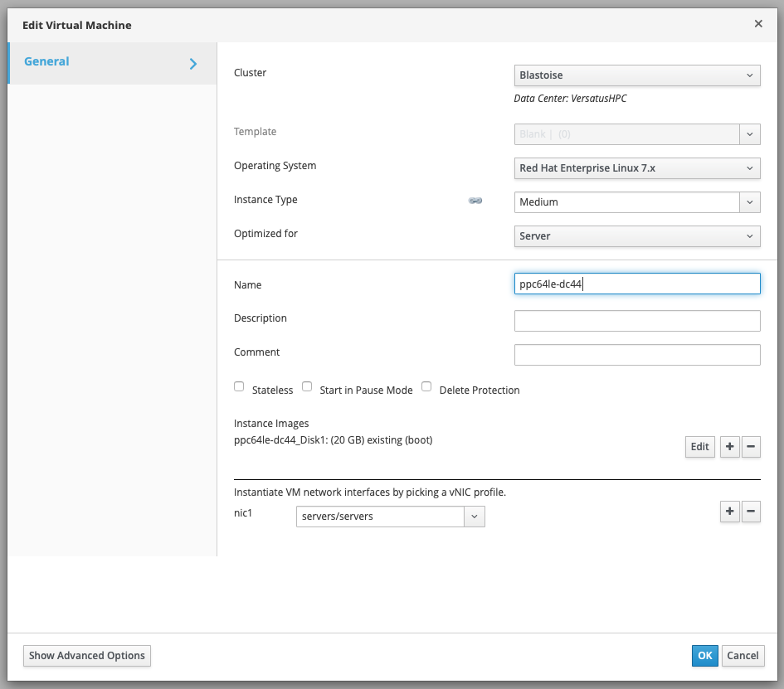Add a network interface with plus button
The height and width of the screenshot is (689, 784).
click(729, 512)
